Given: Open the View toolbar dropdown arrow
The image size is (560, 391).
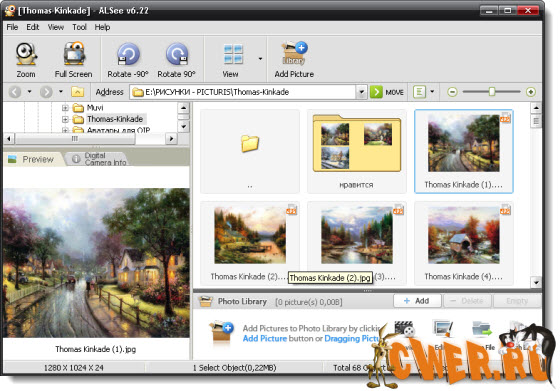Looking at the screenshot, I should (260, 59).
